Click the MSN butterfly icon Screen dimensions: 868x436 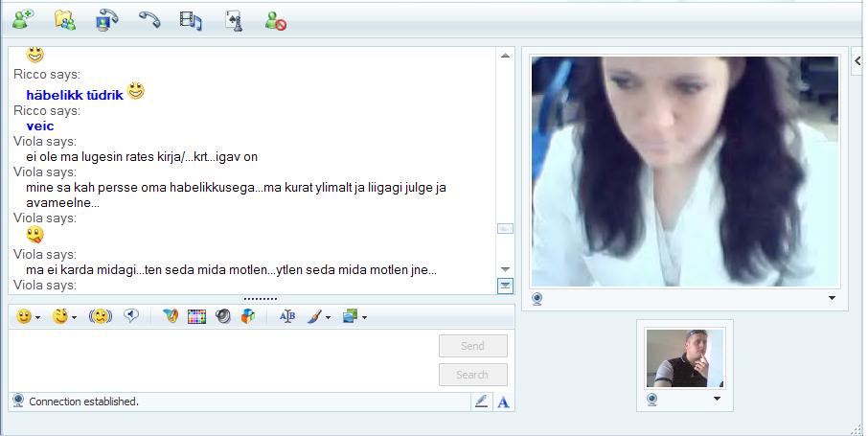[x=171, y=316]
